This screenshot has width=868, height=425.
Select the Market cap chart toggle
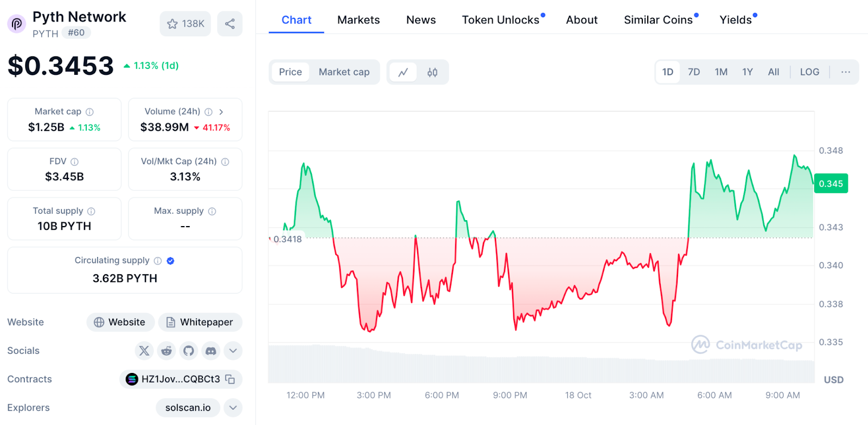pos(344,72)
